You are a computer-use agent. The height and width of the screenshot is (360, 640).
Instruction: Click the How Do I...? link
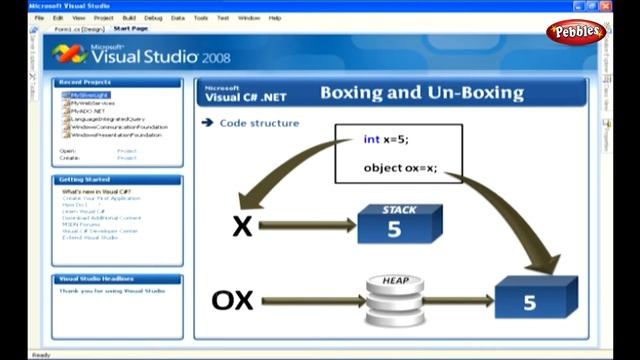click(x=81, y=205)
